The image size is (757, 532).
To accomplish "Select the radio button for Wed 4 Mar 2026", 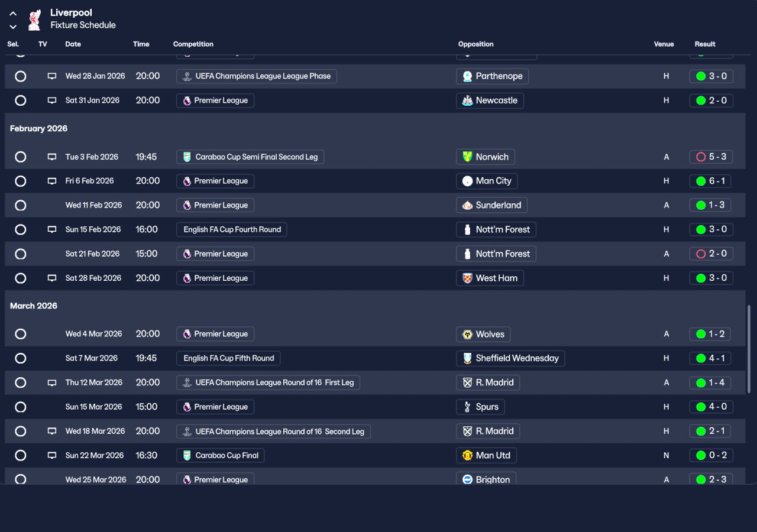I will 21,334.
